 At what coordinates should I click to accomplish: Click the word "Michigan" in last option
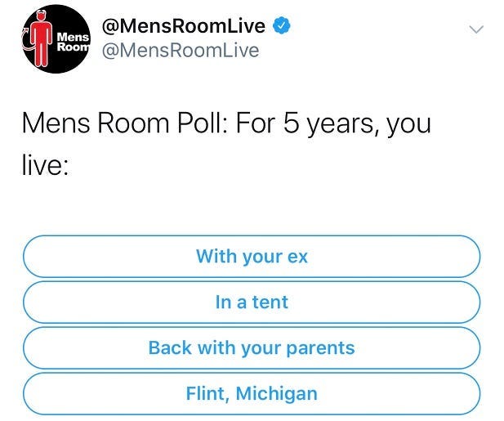click(x=277, y=394)
